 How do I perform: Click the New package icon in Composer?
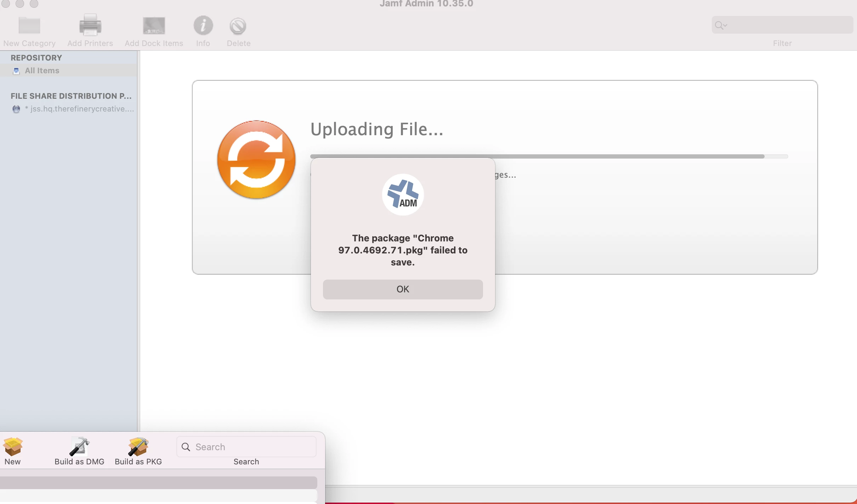13,446
